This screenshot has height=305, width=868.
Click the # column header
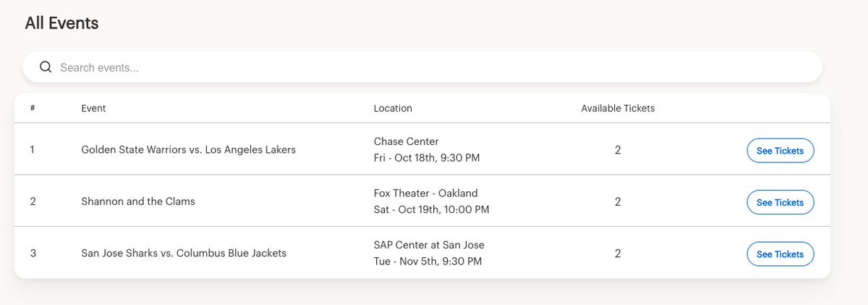pyautogui.click(x=33, y=108)
